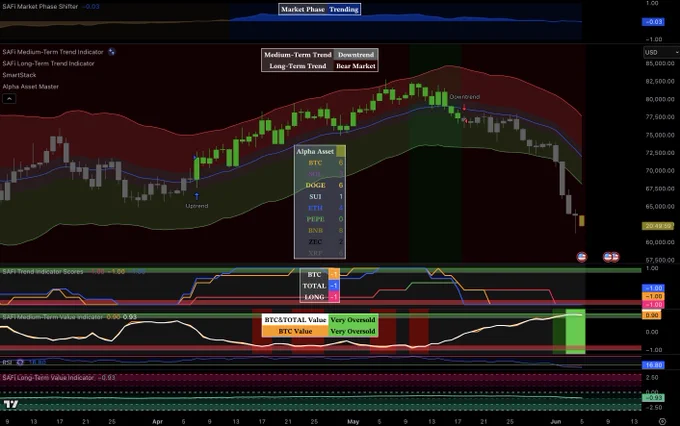Click the ZEC row in Alpha Asset table
The width and height of the screenshot is (680, 426).
[x=320, y=242]
